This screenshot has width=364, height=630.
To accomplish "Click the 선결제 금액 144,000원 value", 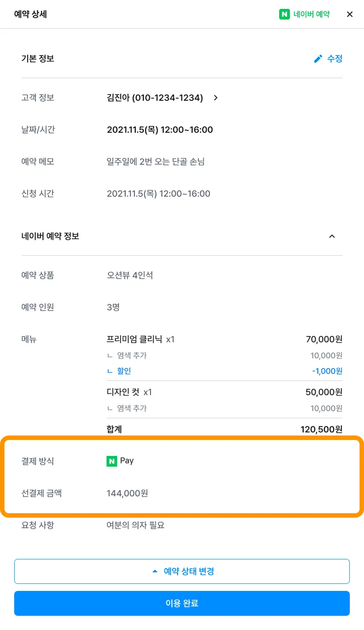I will click(x=127, y=493).
